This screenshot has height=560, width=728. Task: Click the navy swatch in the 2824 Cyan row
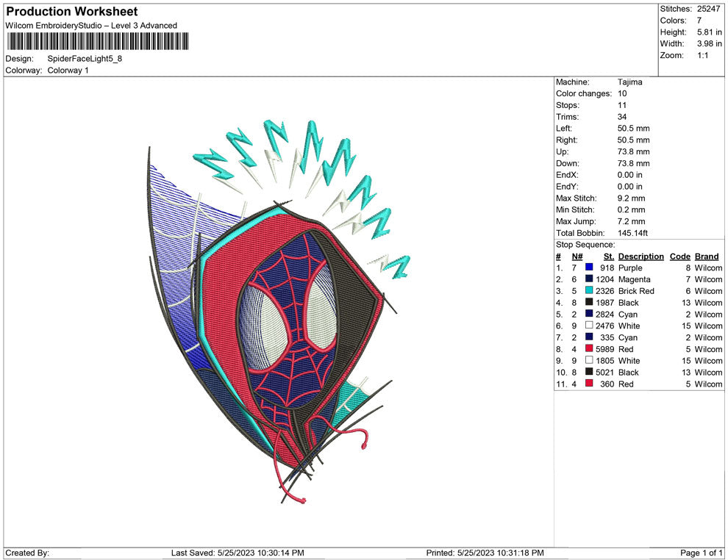589,313
